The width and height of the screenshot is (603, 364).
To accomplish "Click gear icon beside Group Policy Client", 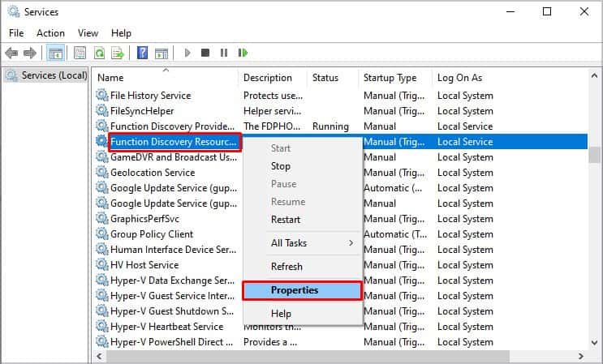I will pyautogui.click(x=102, y=233).
